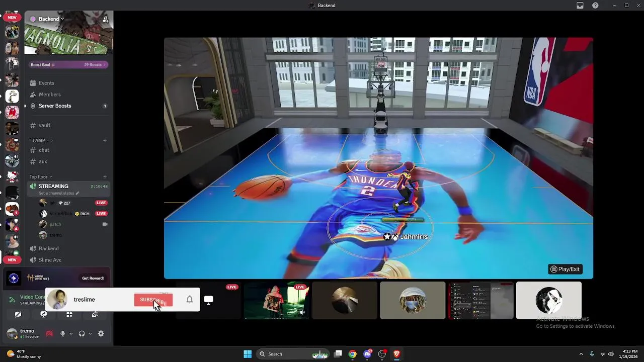Click the top NEW server badge
644x362 pixels.
(12, 18)
